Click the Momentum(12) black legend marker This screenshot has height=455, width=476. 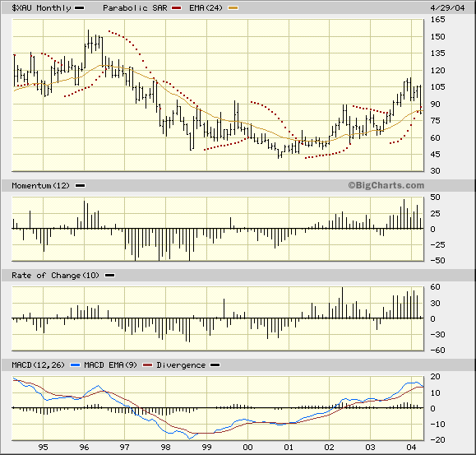coord(80,186)
